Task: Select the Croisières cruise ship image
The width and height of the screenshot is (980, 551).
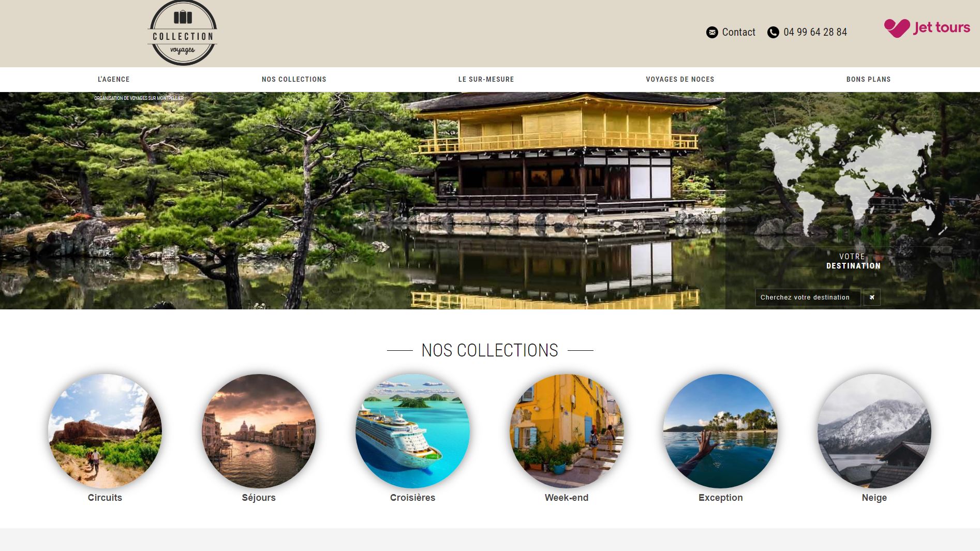Action: [412, 430]
